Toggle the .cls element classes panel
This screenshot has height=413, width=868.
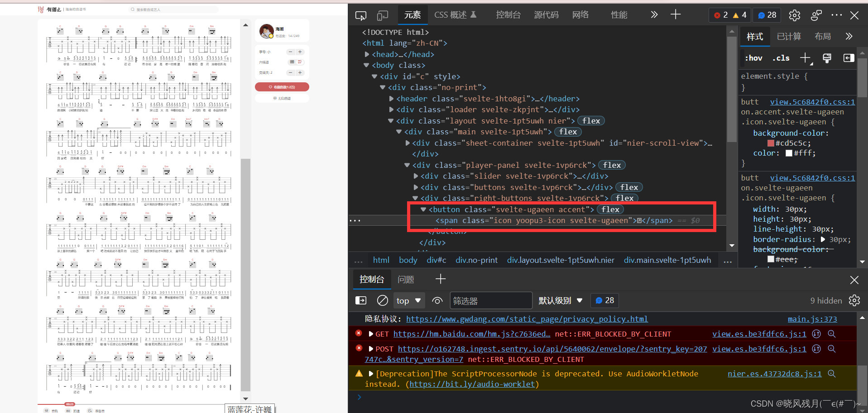[781, 58]
